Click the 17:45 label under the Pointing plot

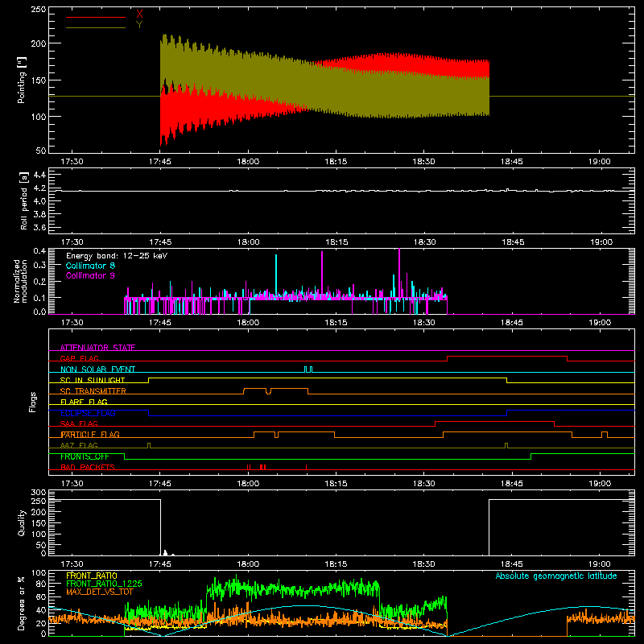click(160, 162)
